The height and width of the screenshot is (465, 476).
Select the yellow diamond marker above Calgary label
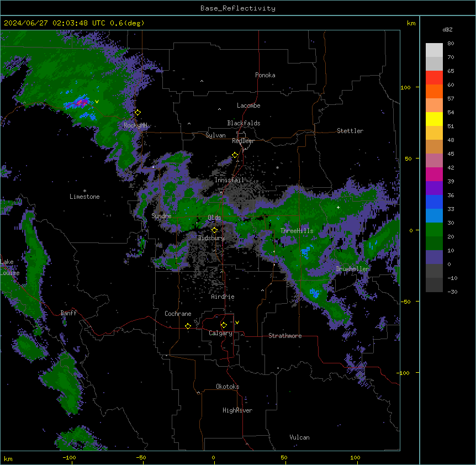click(224, 325)
